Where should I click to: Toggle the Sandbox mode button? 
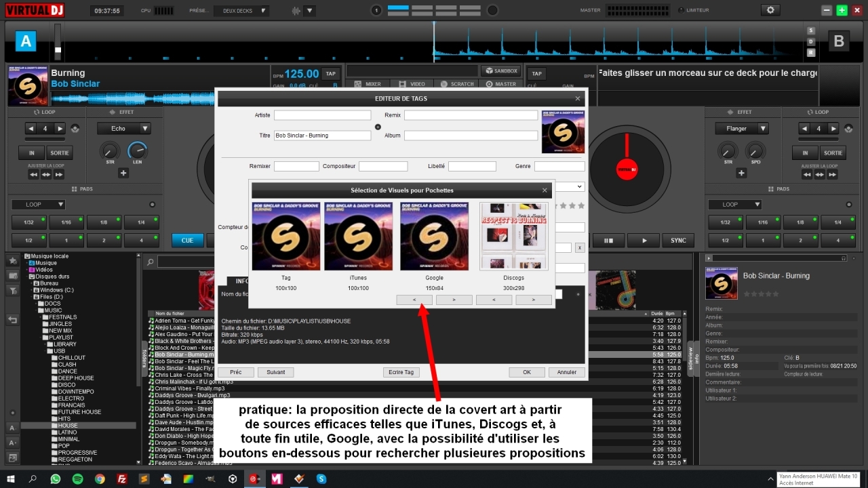(x=500, y=70)
